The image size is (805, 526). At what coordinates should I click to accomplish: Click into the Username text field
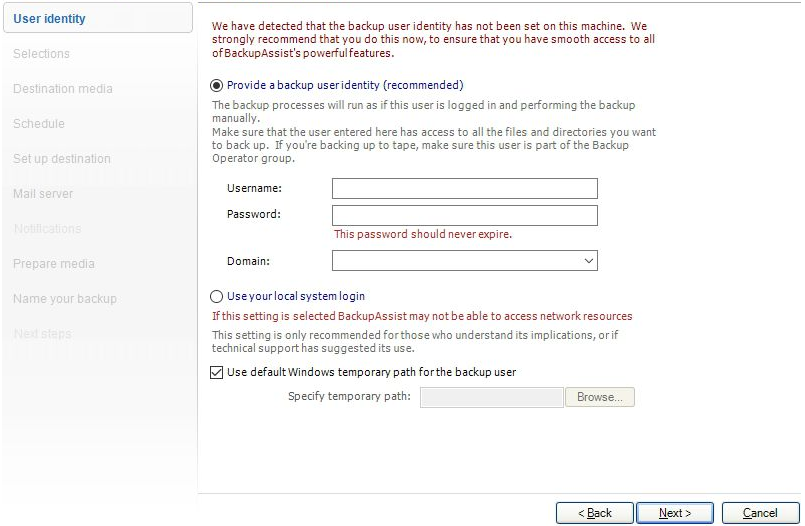tap(464, 189)
